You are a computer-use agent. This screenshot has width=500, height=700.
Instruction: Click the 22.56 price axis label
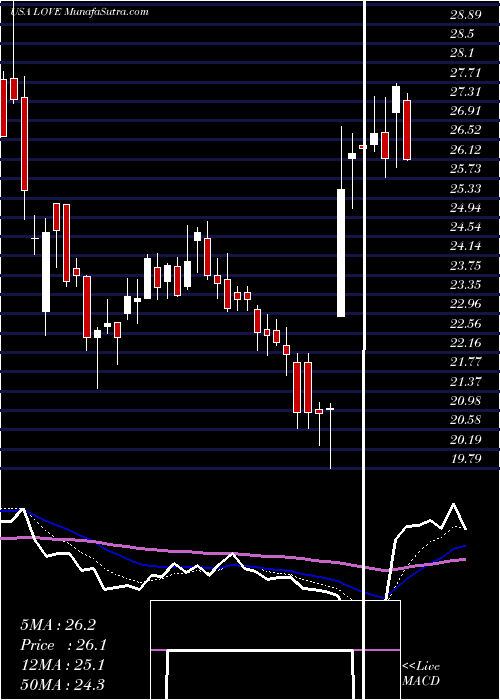pos(466,323)
